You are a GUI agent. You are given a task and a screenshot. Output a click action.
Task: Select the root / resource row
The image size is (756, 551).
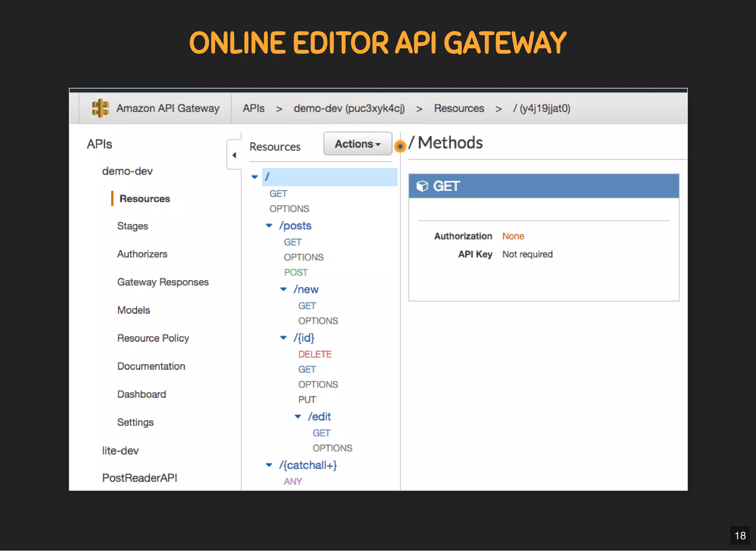(x=330, y=177)
